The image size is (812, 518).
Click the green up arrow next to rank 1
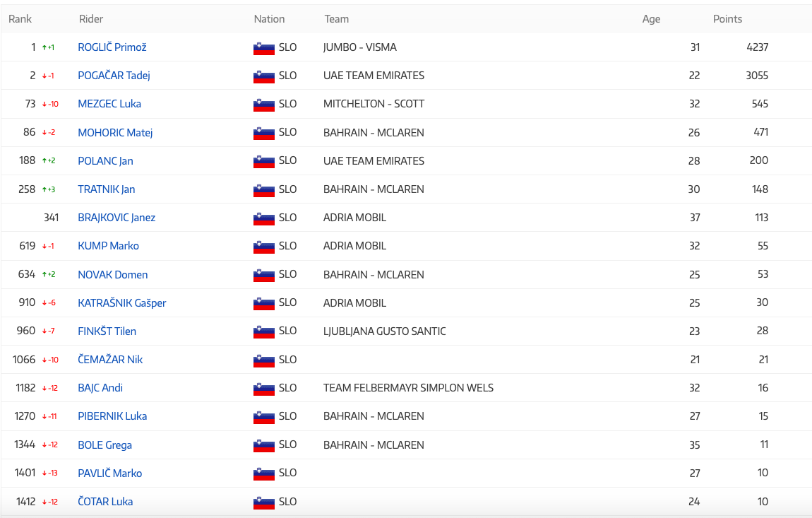[44, 47]
